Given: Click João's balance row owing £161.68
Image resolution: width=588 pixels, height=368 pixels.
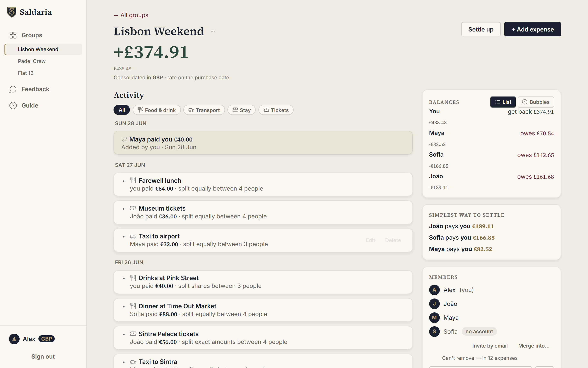Looking at the screenshot, I should (x=491, y=182).
